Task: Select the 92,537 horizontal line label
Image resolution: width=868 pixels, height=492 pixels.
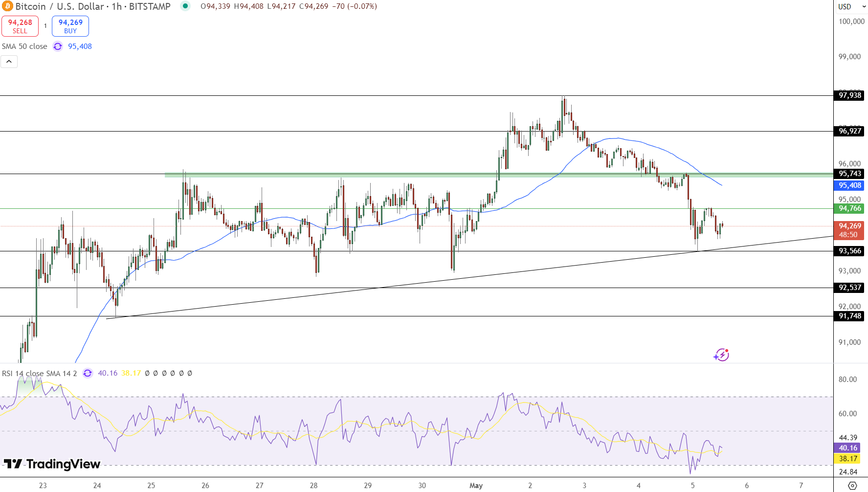Action: (x=849, y=288)
